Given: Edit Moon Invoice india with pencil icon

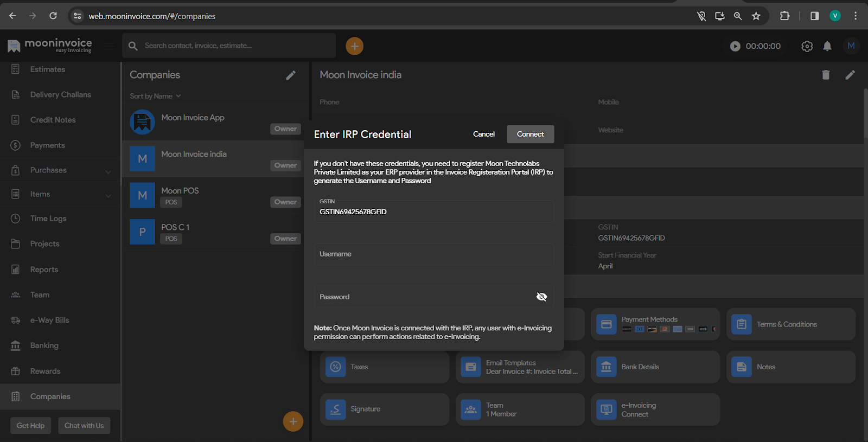Looking at the screenshot, I should pos(850,75).
